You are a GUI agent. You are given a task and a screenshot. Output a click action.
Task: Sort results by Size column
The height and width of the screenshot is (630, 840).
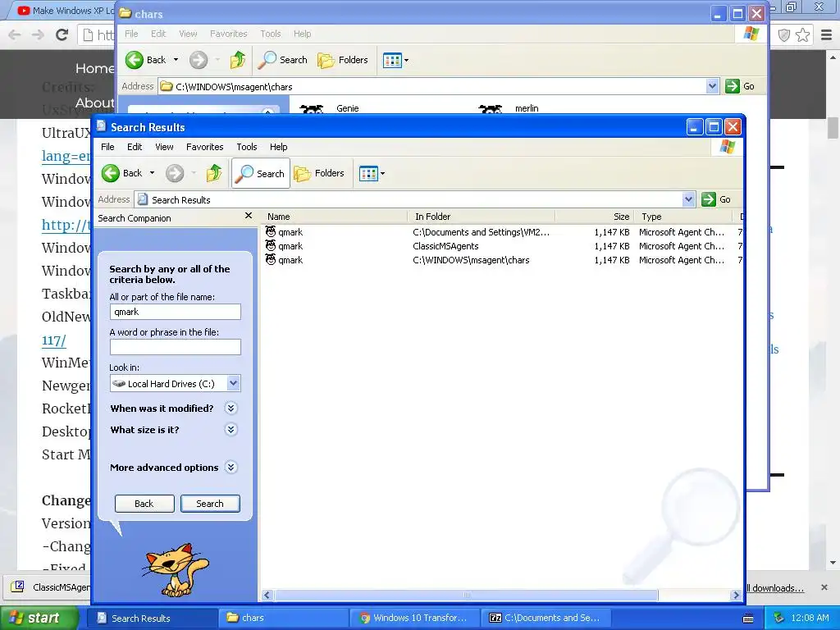pyautogui.click(x=595, y=217)
